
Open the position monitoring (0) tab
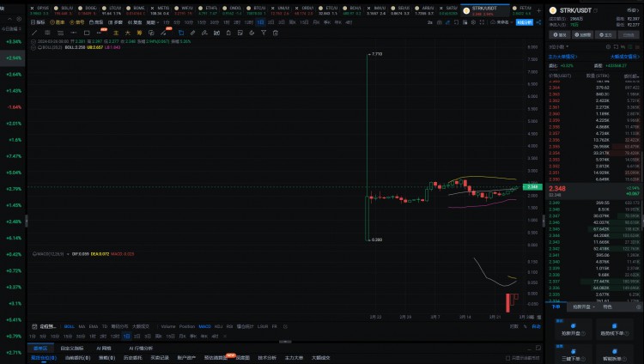click(44, 358)
